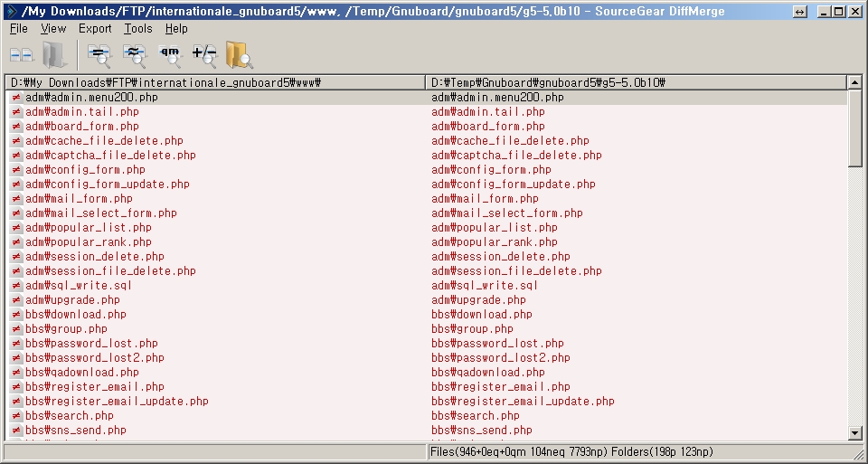
Task: Click not-equal icon beside adm\board_form.php
Action: [16, 127]
